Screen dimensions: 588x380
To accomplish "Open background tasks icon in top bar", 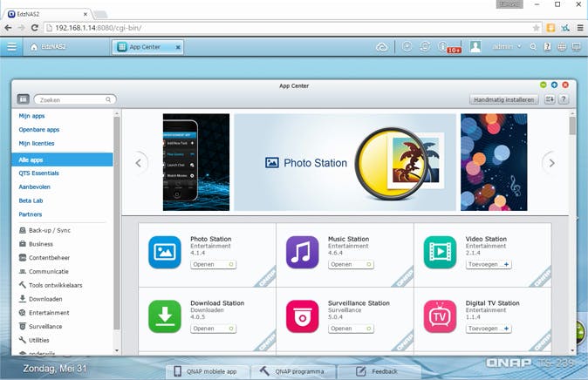I will (x=407, y=46).
